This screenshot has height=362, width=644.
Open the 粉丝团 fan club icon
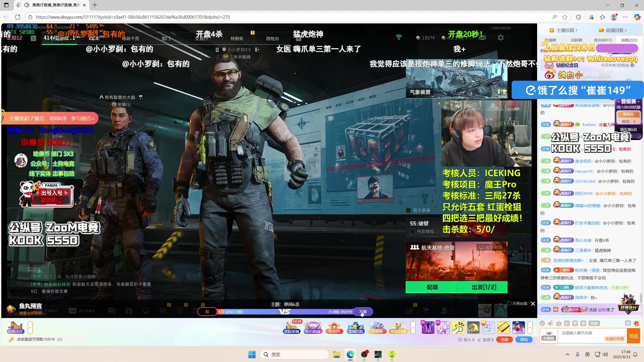click(x=334, y=327)
